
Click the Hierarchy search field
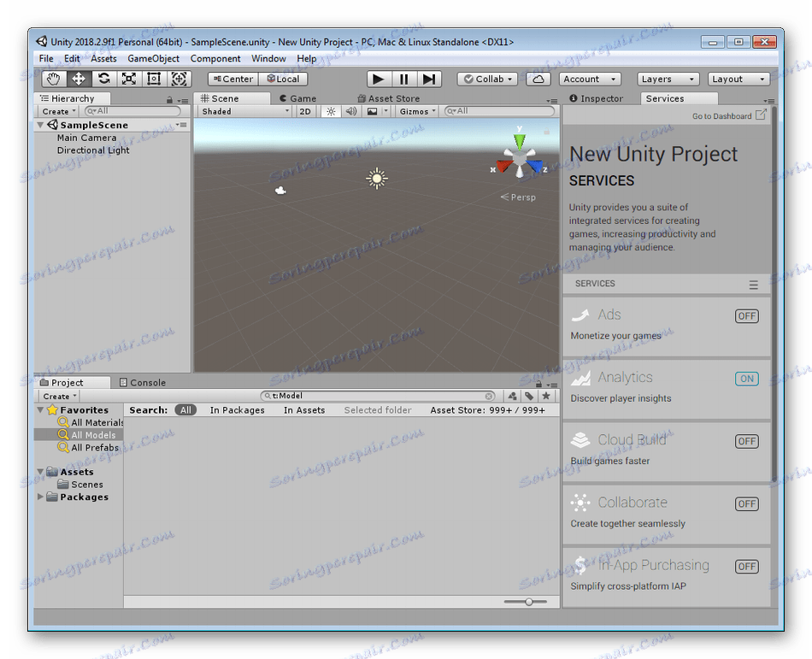coord(132,111)
